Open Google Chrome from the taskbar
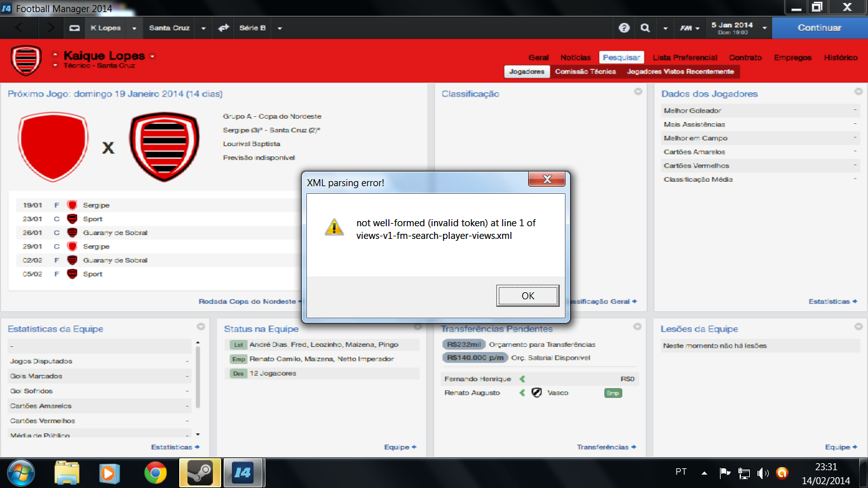 click(x=155, y=473)
